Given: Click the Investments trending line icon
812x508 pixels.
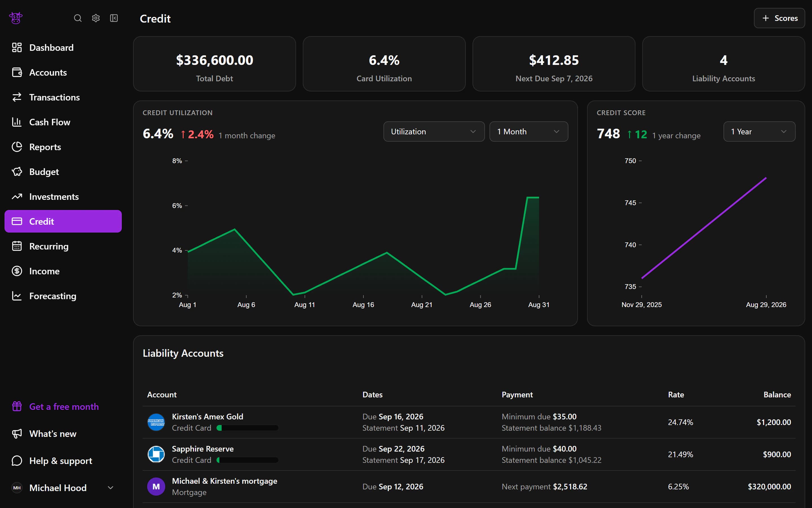Looking at the screenshot, I should point(17,196).
